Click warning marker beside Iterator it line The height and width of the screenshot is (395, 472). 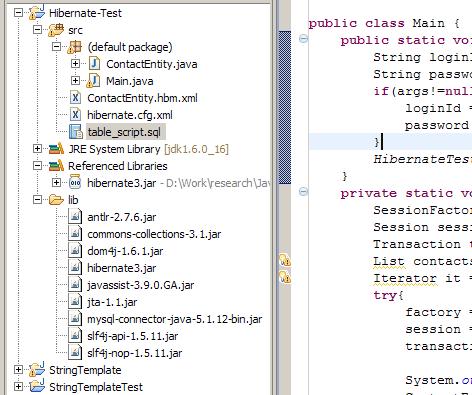coord(285,277)
